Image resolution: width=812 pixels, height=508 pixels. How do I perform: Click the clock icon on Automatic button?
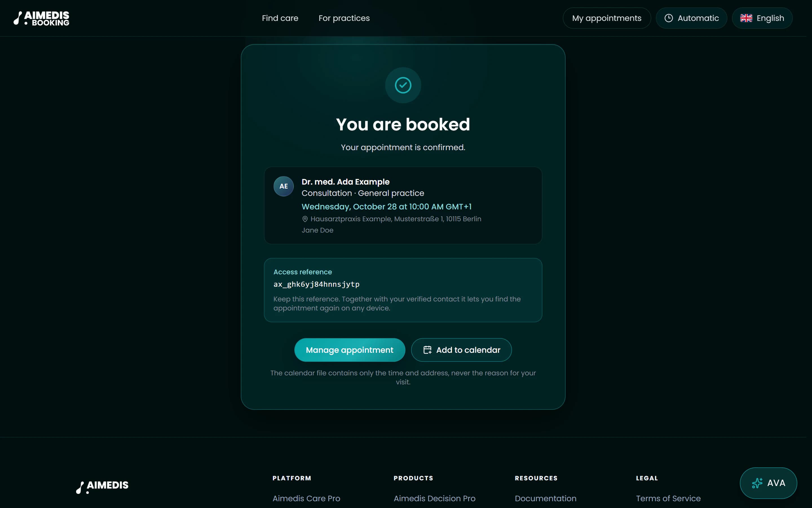coord(668,18)
